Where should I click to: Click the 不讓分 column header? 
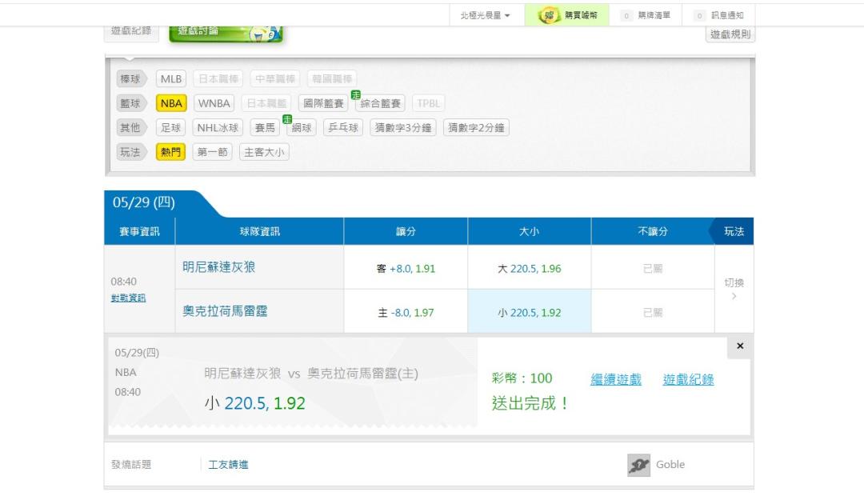click(x=653, y=231)
